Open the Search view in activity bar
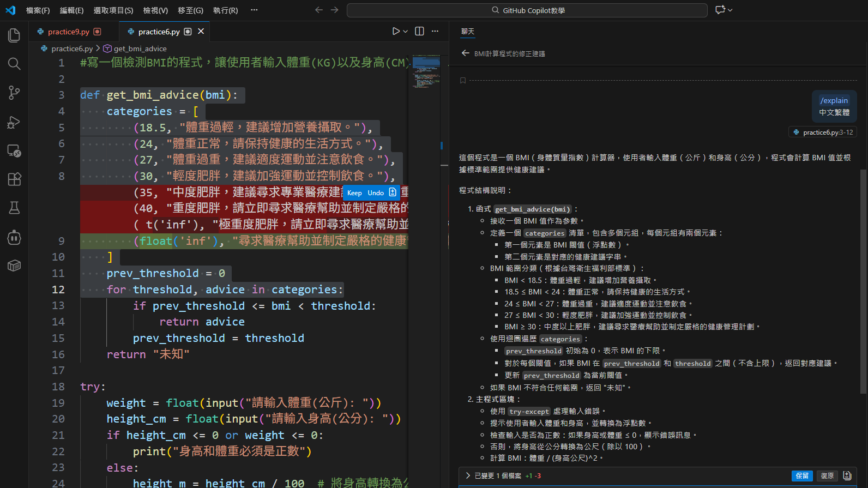Viewport: 868px width, 488px height. point(14,64)
